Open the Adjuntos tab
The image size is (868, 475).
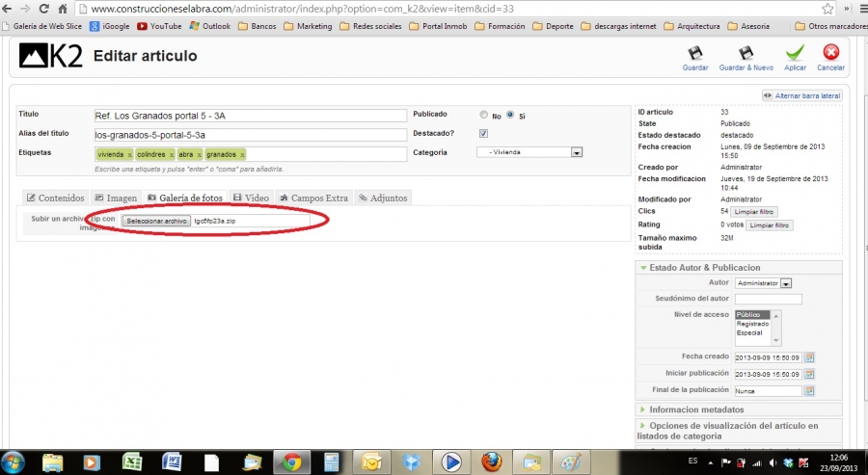[x=383, y=198]
